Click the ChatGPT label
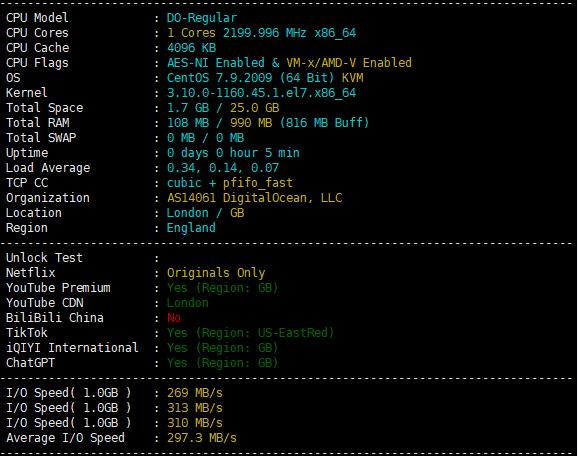 30,363
